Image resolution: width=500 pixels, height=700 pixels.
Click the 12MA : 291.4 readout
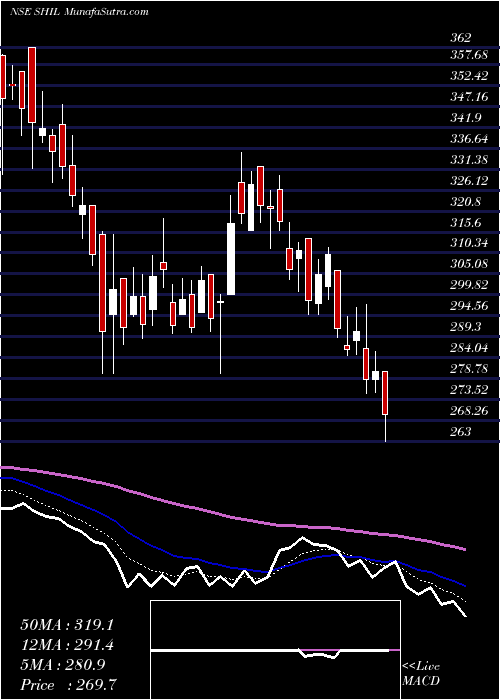click(x=67, y=645)
